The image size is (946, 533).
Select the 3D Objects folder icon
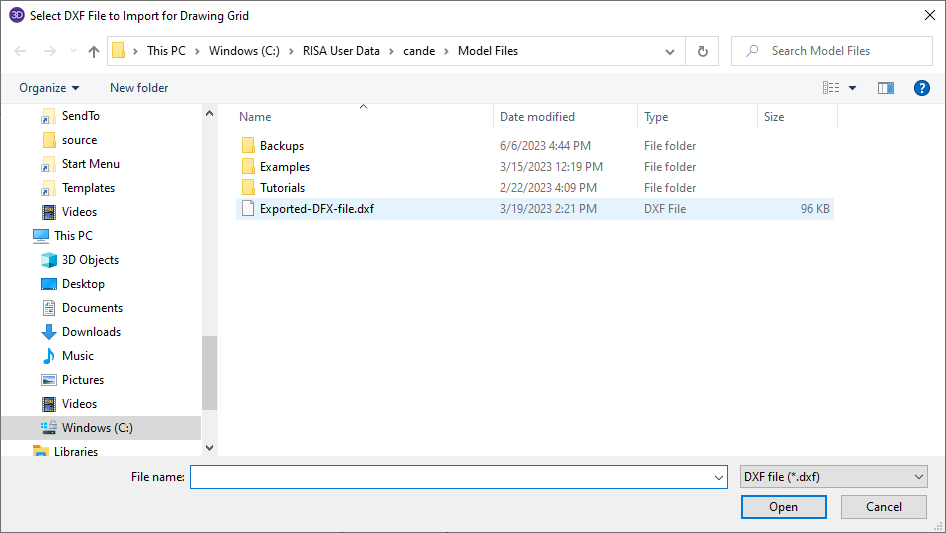coord(49,260)
